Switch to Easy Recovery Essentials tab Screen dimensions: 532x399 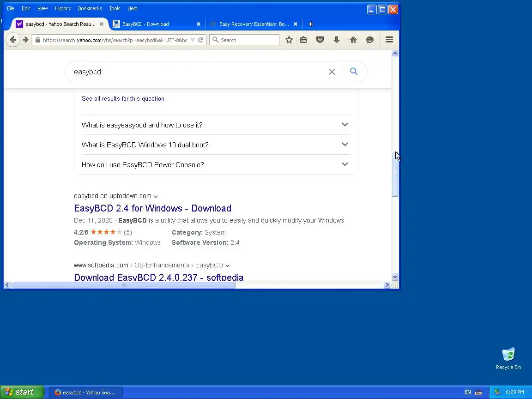[254, 24]
